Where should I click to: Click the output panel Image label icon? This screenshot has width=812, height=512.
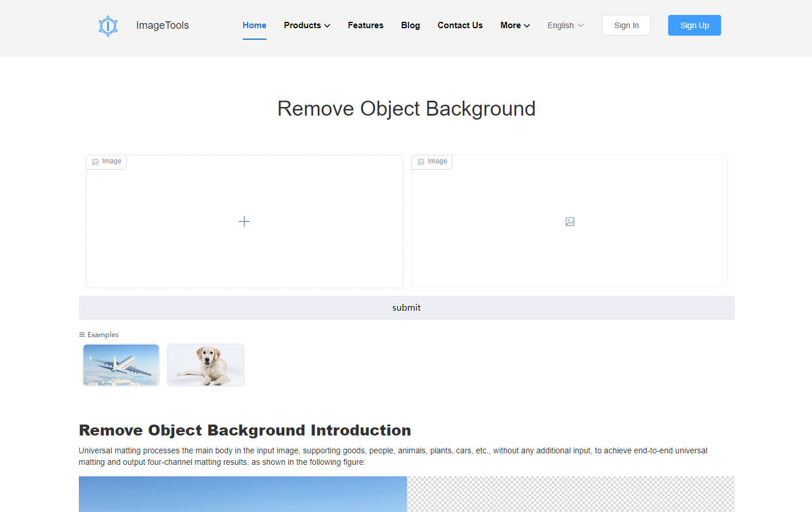click(421, 162)
